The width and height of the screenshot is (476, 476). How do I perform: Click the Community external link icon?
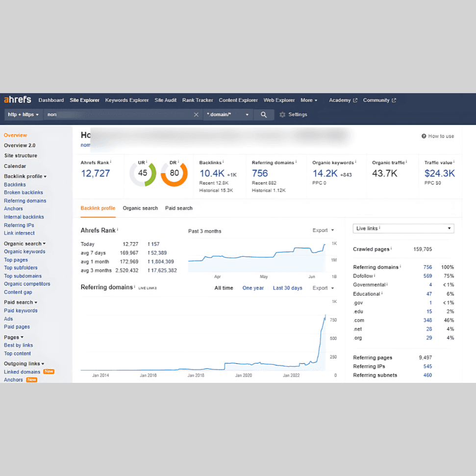point(394,100)
